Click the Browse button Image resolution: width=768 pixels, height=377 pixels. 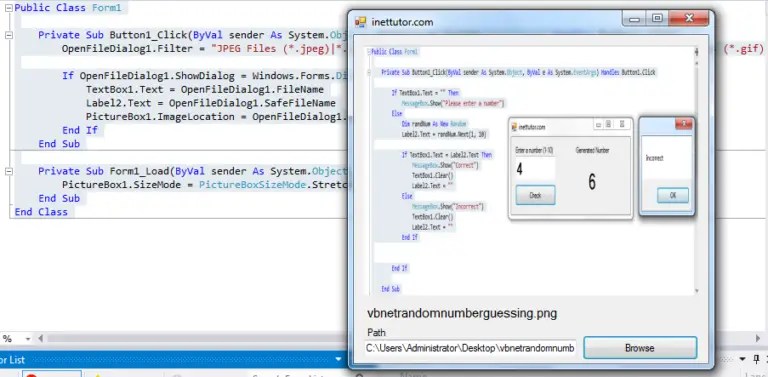640,348
